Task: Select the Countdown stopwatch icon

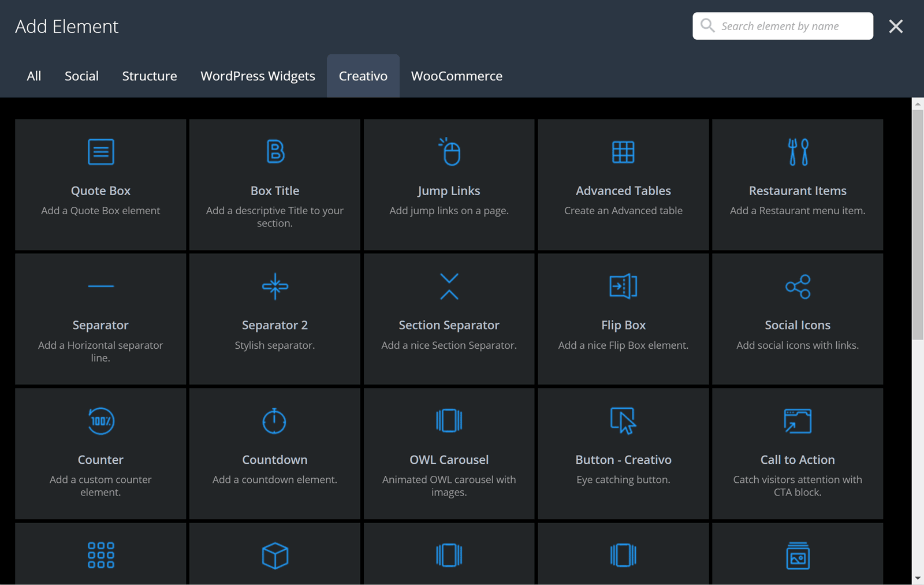Action: click(275, 421)
